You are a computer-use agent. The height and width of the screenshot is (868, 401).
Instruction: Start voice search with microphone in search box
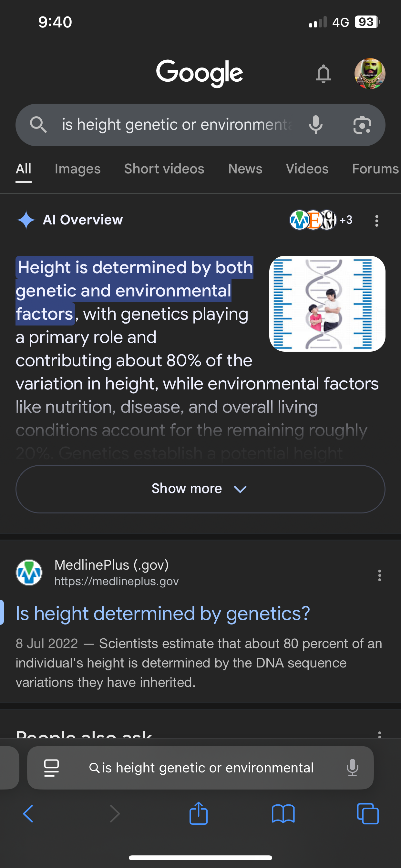click(315, 125)
